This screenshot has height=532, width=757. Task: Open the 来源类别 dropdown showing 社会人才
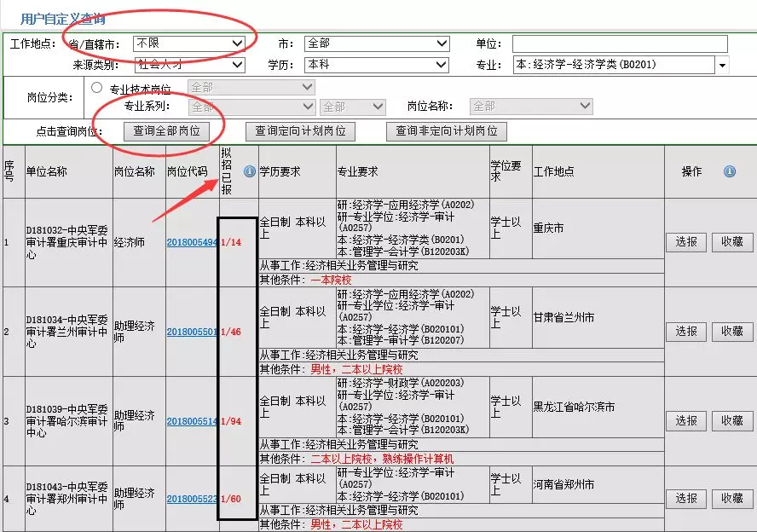(189, 65)
